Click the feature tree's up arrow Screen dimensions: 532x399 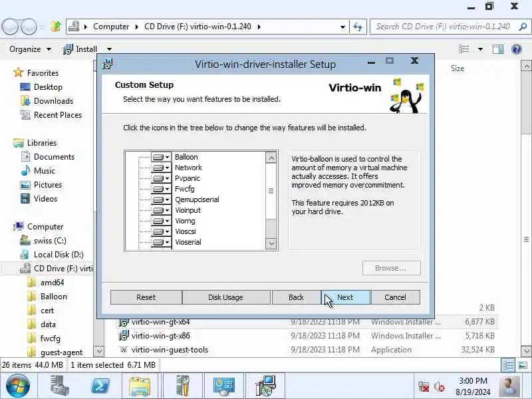[x=271, y=158]
